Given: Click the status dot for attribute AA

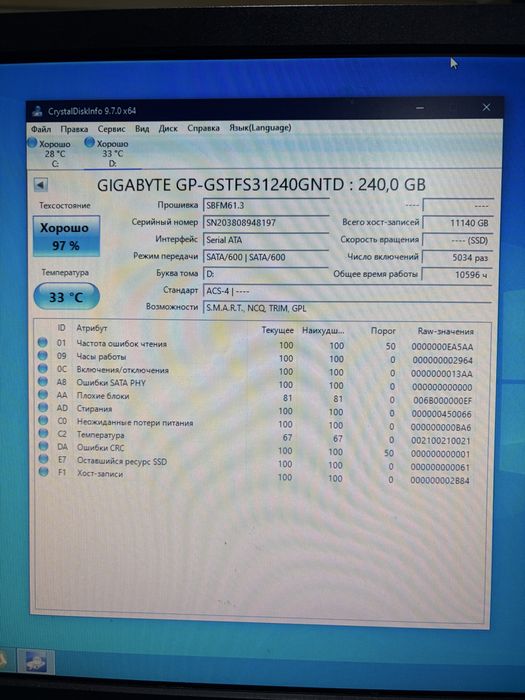Looking at the screenshot, I should 43,395.
